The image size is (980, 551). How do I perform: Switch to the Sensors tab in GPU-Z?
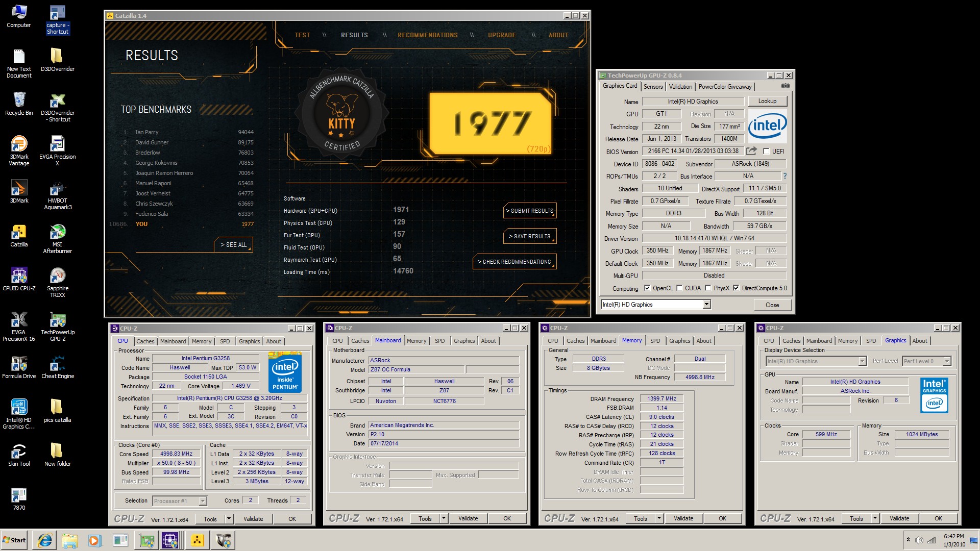click(653, 87)
